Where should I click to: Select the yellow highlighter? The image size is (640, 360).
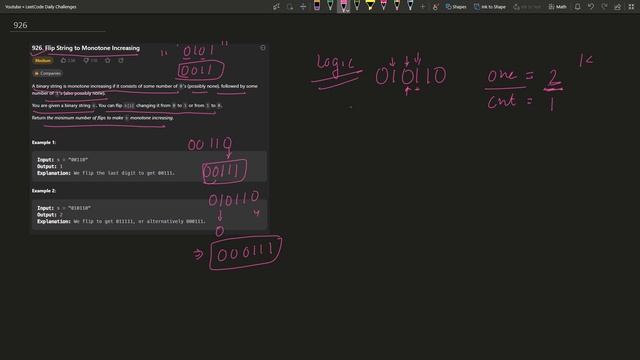[370, 6]
